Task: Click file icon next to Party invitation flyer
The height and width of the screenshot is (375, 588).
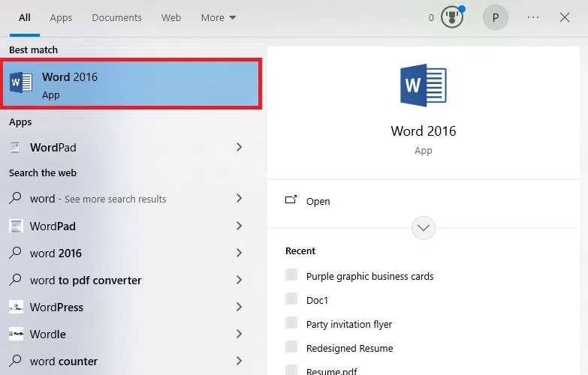Action: click(291, 322)
